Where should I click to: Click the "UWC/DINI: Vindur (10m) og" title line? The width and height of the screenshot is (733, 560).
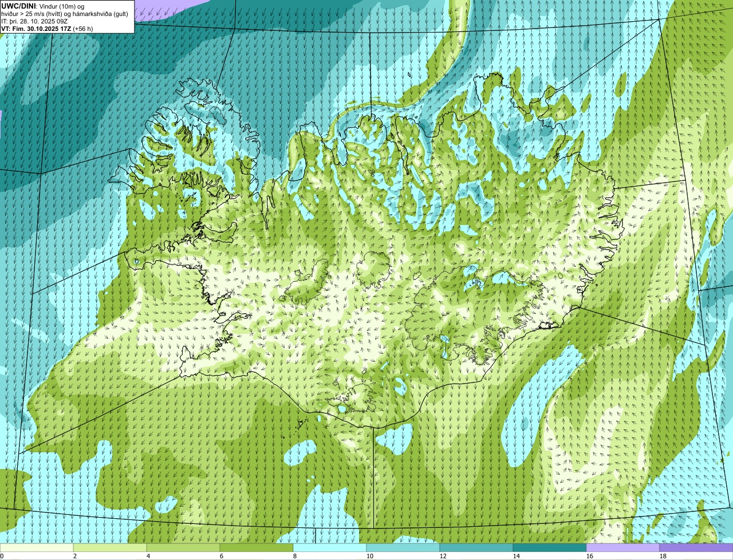pos(42,6)
